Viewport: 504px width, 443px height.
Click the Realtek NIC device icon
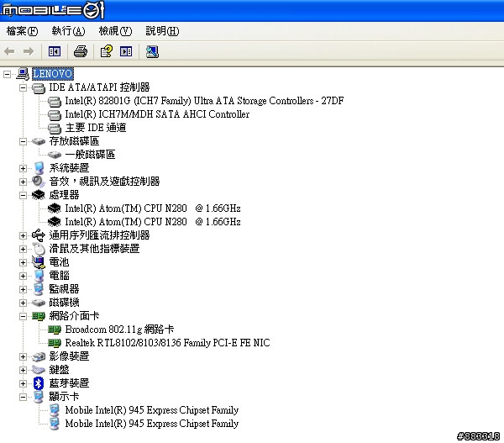pyautogui.click(x=55, y=343)
